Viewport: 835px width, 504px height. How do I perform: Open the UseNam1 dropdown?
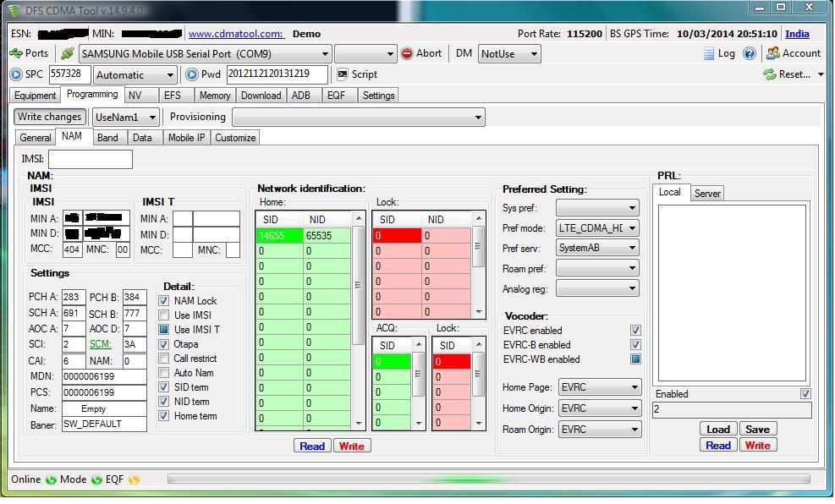pos(152,118)
